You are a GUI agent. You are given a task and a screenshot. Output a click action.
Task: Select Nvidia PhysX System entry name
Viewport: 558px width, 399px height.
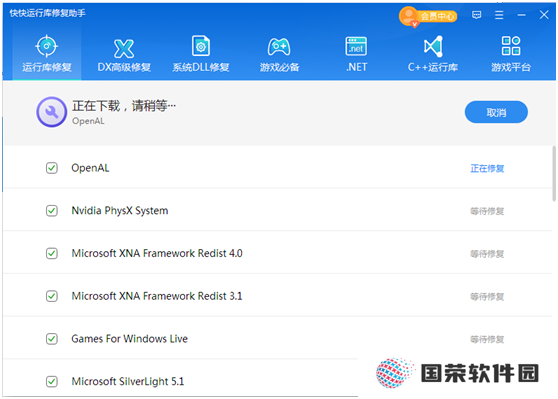pyautogui.click(x=120, y=211)
